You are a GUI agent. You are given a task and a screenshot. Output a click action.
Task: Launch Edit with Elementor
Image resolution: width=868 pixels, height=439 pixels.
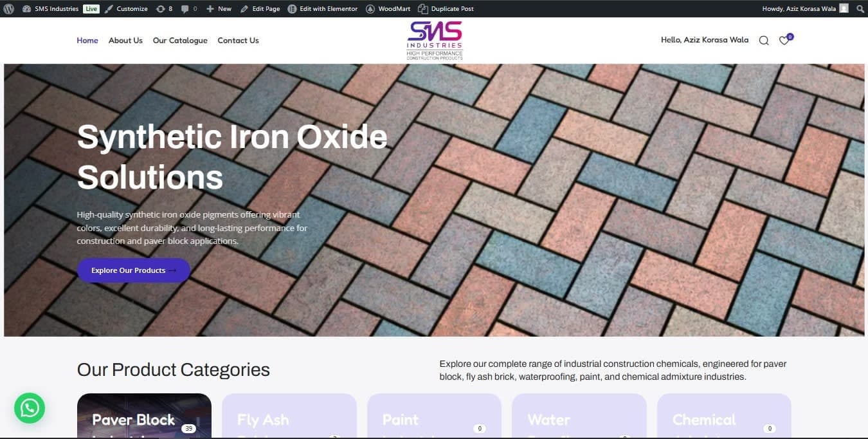coord(323,9)
